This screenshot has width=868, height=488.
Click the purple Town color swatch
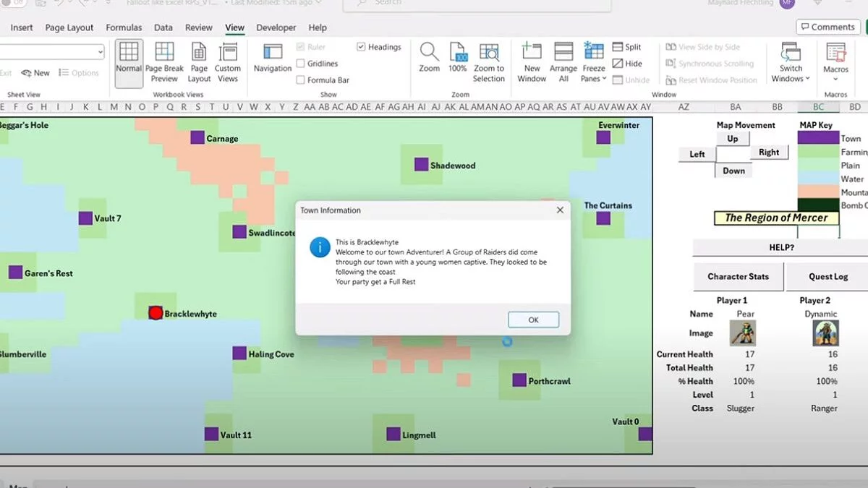coord(818,138)
